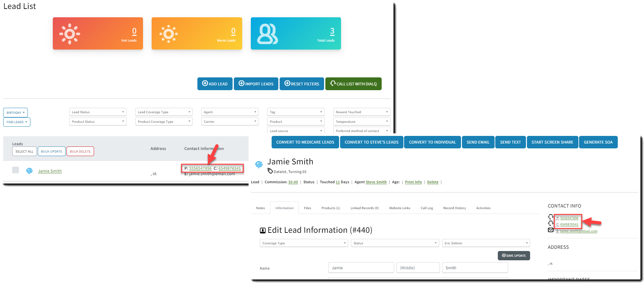Click the Send Email button
This screenshot has height=283, width=644.
478,142
